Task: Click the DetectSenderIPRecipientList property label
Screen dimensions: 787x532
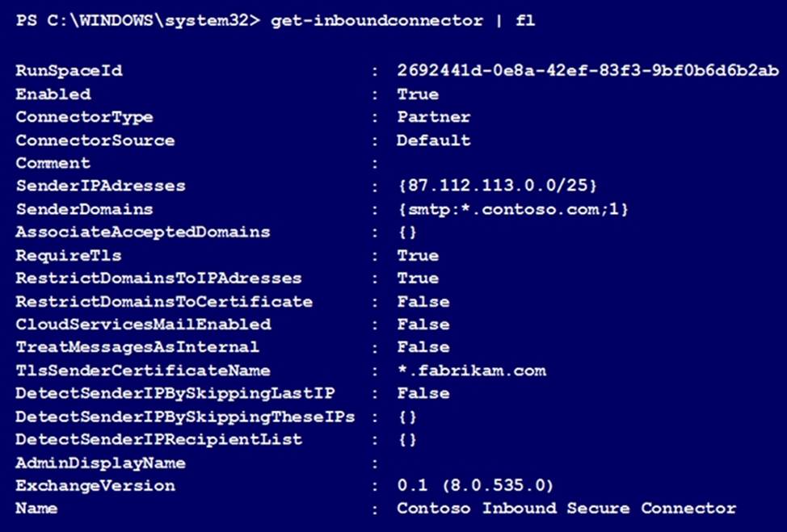Action: (158, 440)
